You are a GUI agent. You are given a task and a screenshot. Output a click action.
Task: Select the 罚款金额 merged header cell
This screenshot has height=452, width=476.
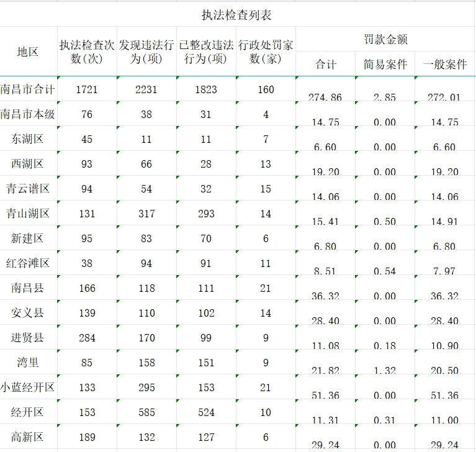(385, 40)
